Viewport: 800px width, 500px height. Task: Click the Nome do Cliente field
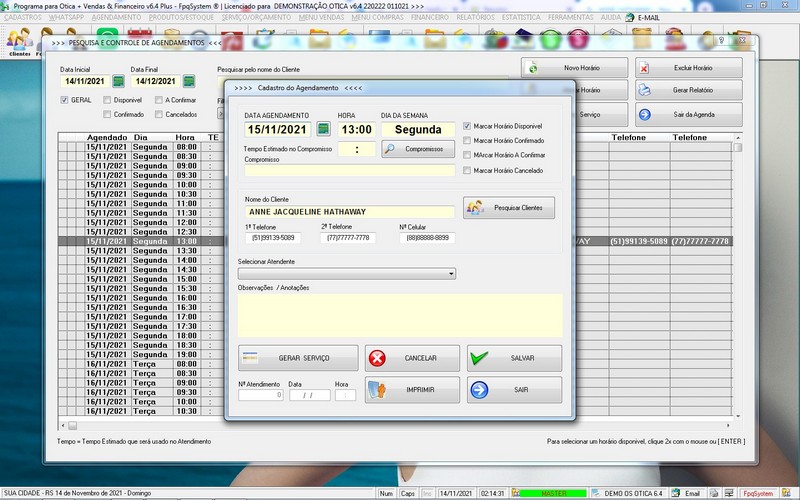point(349,212)
